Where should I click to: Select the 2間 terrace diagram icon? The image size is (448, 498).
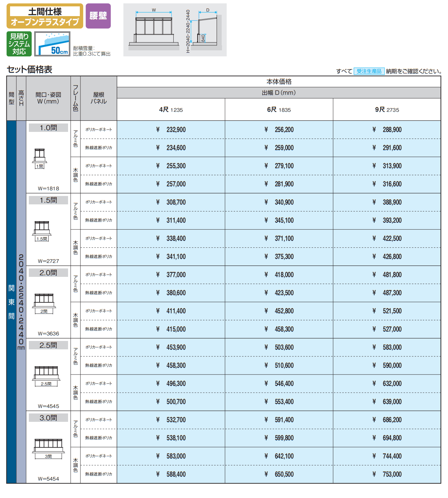tap(44, 303)
